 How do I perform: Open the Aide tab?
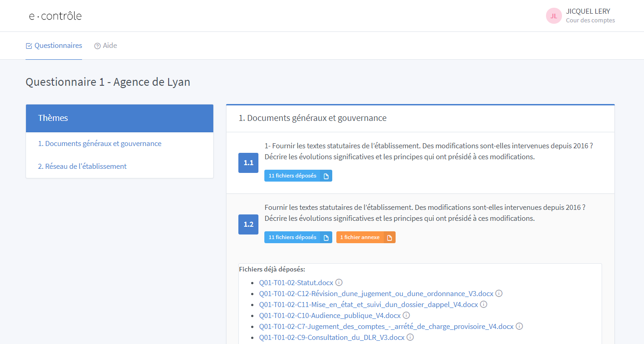point(106,46)
